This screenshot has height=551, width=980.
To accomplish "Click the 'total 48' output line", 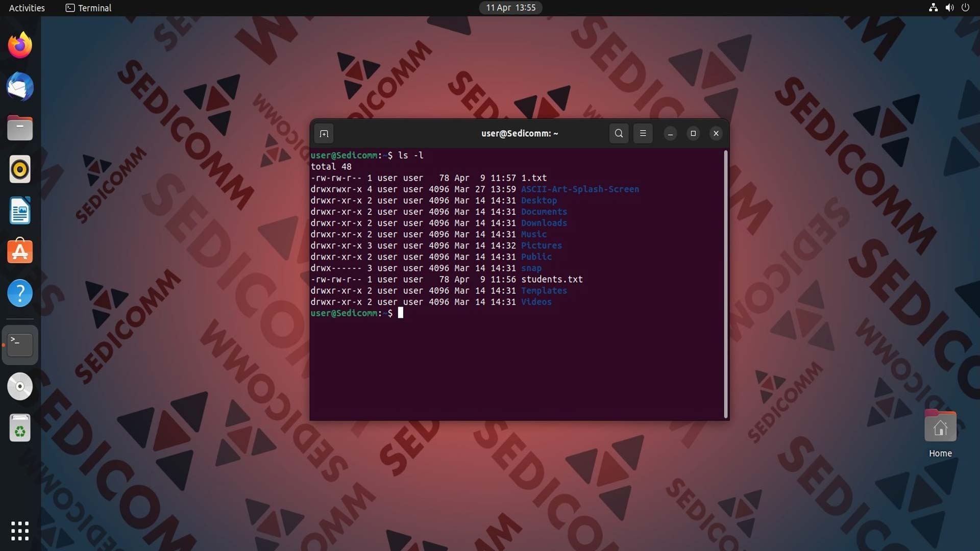I will [x=331, y=167].
